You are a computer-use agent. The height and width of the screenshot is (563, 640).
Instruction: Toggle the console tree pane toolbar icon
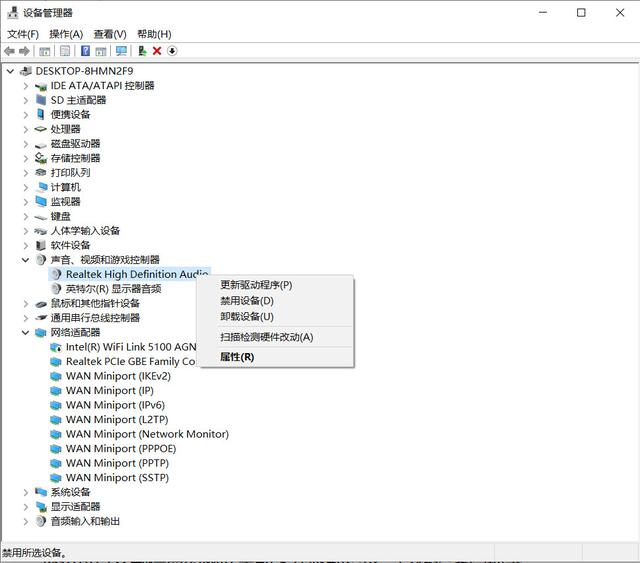pos(44,51)
